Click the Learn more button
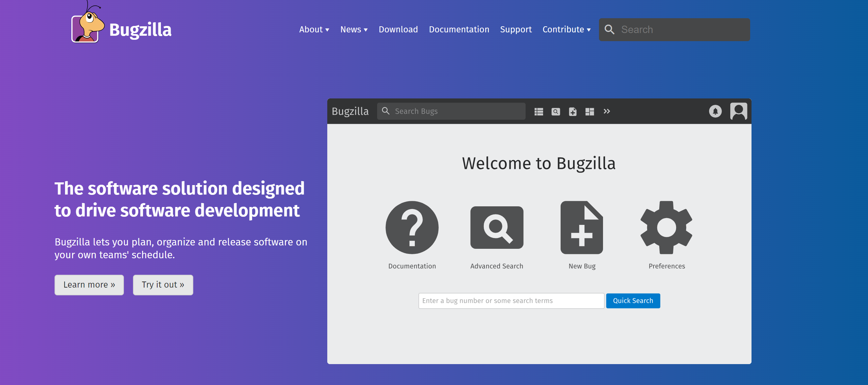 point(89,285)
